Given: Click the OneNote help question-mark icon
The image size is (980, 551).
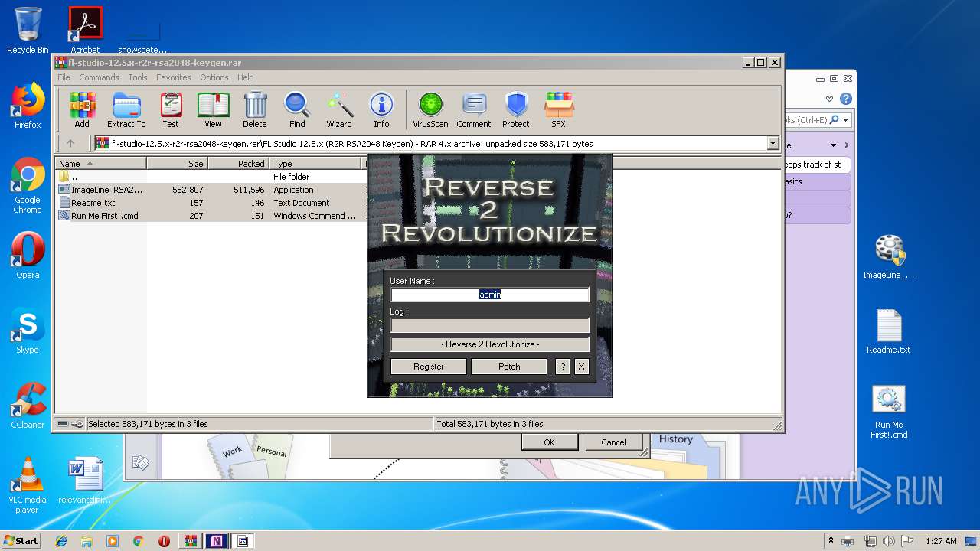Looking at the screenshot, I should [x=845, y=99].
